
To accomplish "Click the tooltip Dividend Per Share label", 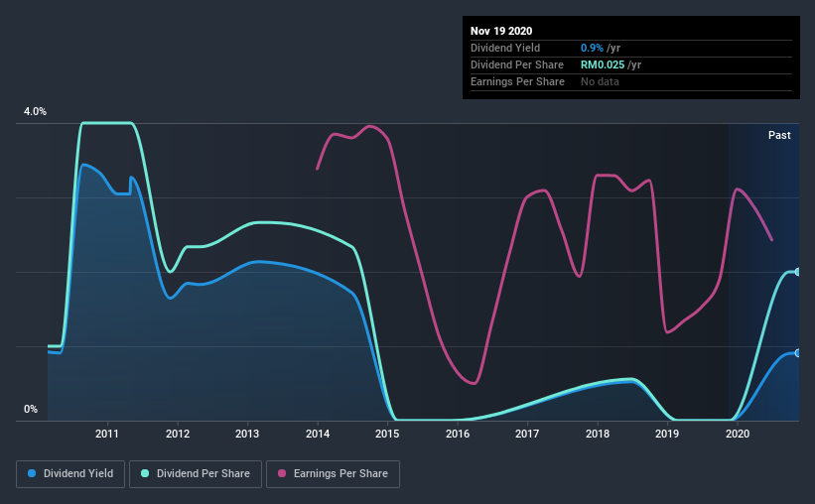I will [x=516, y=64].
